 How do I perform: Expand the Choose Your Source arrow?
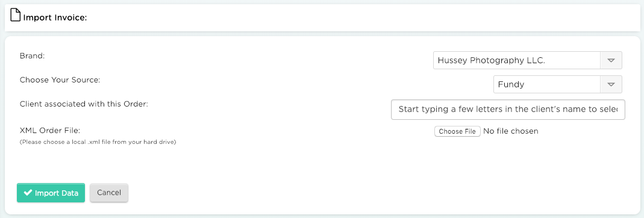click(611, 84)
